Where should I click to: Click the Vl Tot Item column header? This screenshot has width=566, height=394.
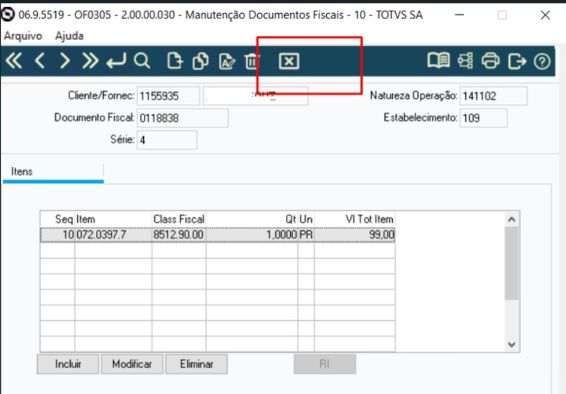pos(354,219)
